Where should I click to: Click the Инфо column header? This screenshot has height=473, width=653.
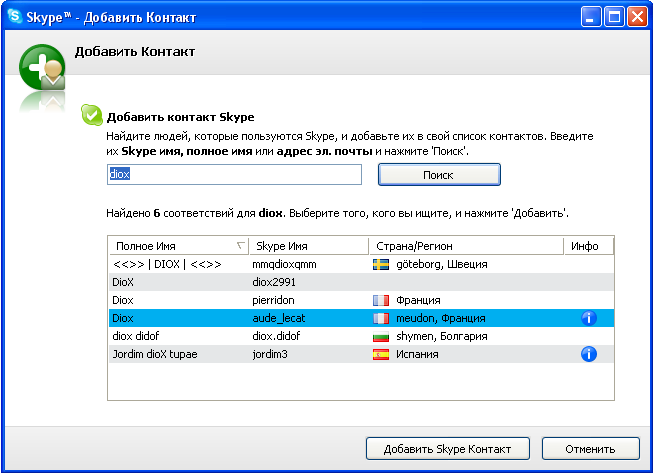tap(589, 246)
